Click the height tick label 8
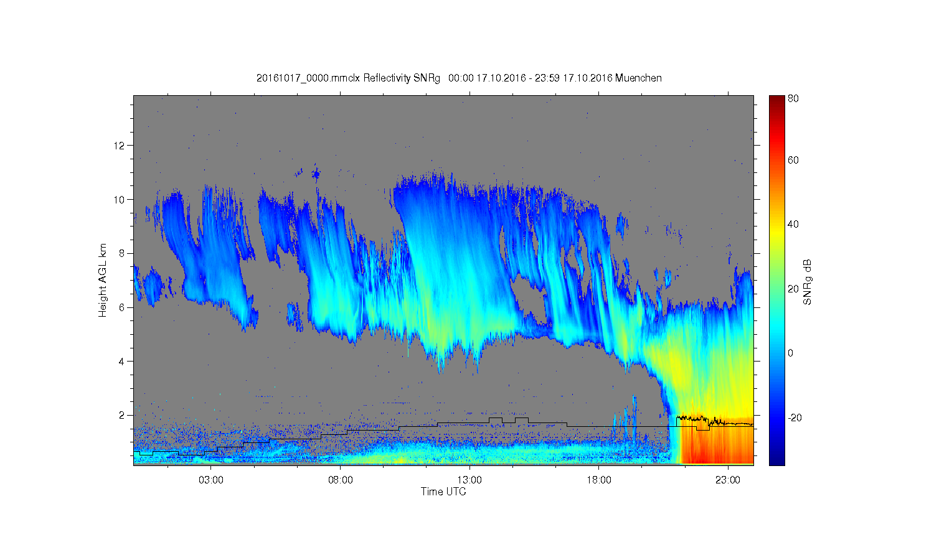Screen dimensions: 934x560 (122, 253)
